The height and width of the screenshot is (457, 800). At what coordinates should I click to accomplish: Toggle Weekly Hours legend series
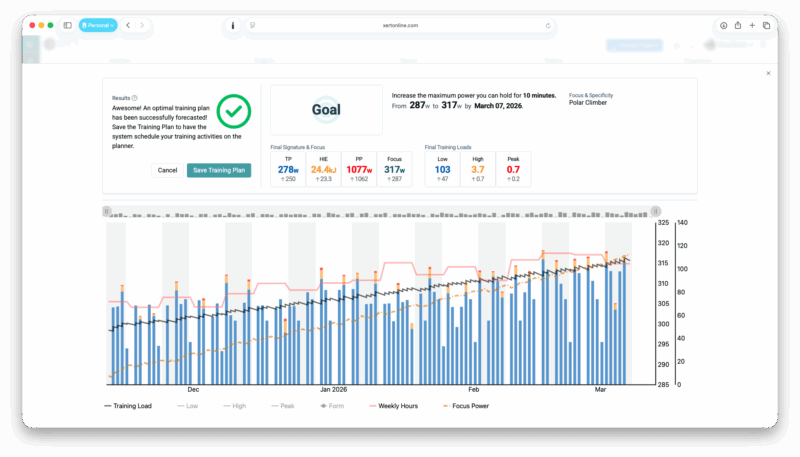tap(393, 406)
